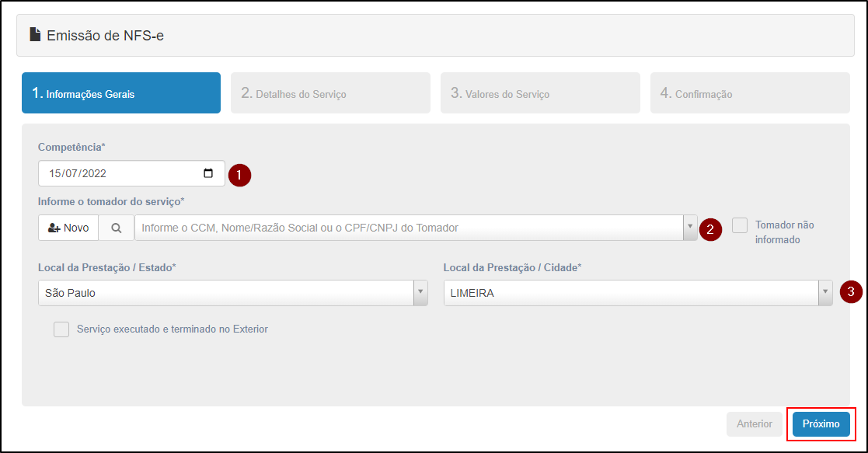Click the red circle marker number 2

[710, 229]
